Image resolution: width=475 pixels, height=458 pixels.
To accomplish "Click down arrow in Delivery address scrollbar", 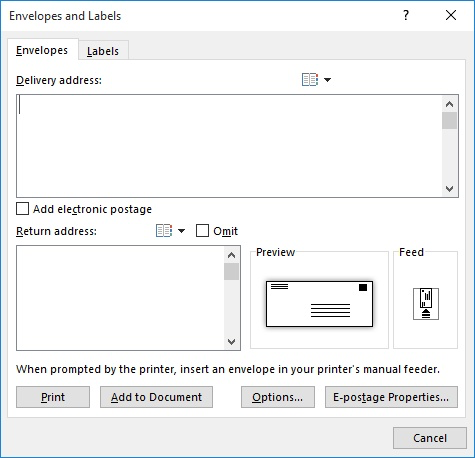I will [x=449, y=189].
